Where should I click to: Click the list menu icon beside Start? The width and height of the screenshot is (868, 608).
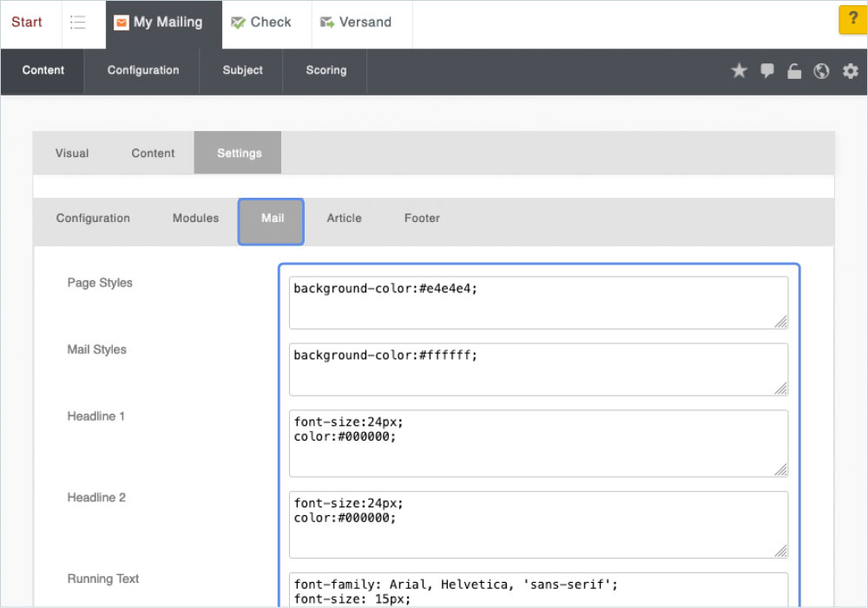pos(77,23)
